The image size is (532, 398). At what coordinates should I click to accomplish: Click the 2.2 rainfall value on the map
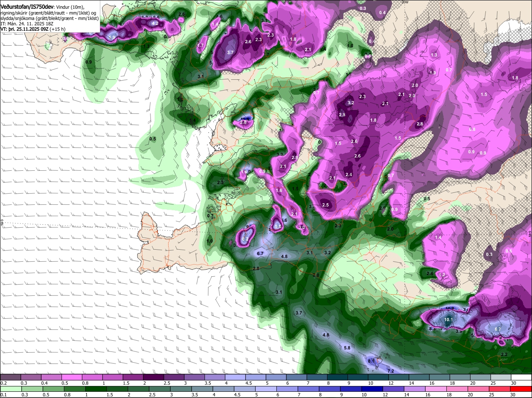[504, 354]
